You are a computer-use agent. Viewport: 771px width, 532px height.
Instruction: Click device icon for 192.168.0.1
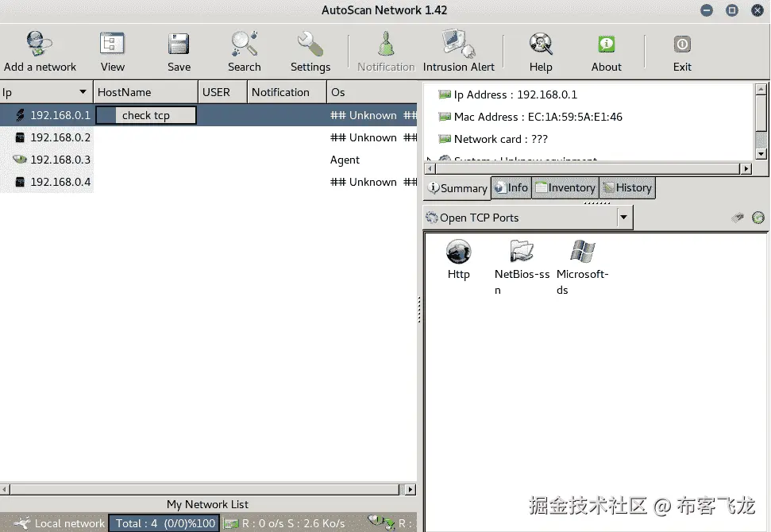pyautogui.click(x=20, y=115)
